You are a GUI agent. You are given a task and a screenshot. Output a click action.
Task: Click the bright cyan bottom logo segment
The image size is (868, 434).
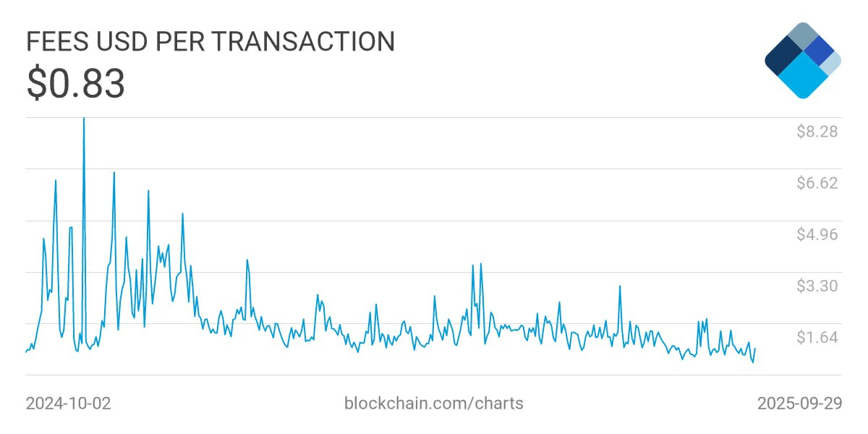pos(802,79)
